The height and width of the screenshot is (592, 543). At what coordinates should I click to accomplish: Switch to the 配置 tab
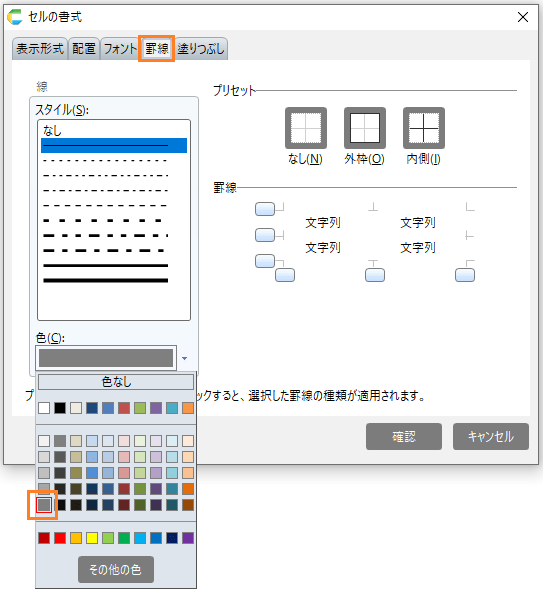click(84, 49)
